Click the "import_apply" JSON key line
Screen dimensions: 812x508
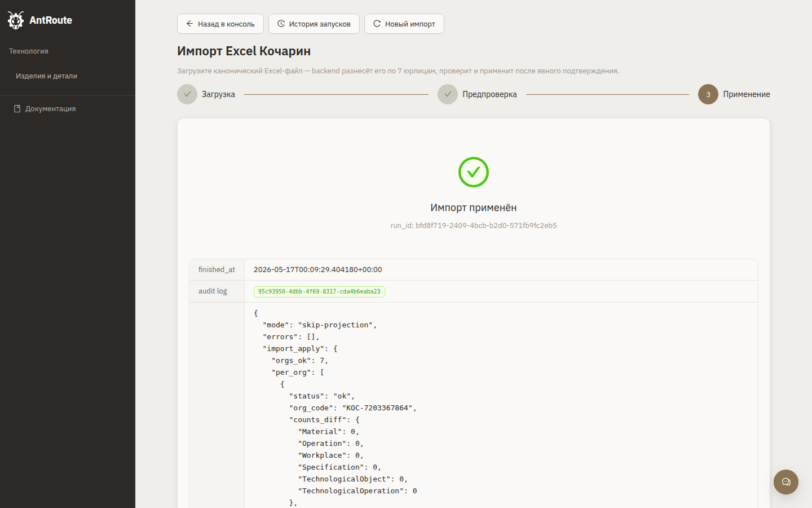click(x=300, y=349)
